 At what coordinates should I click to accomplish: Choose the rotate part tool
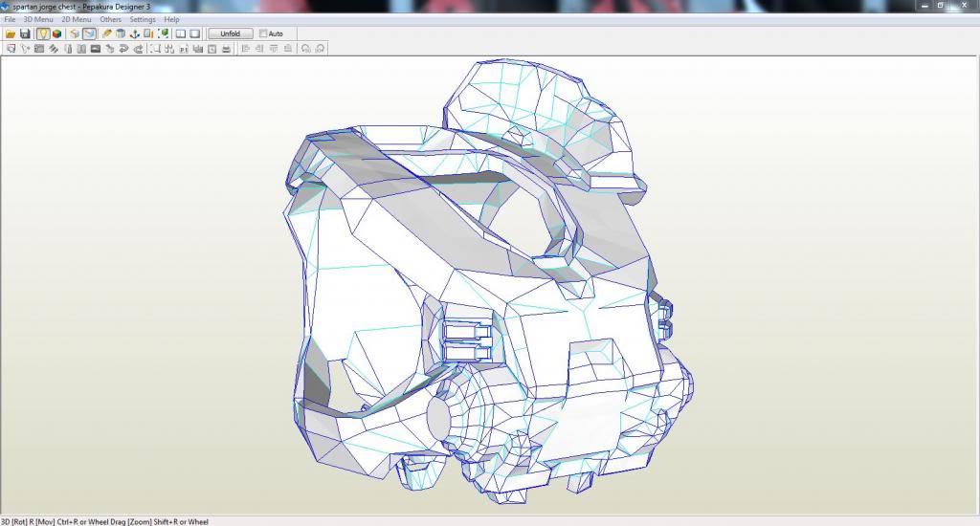25,49
